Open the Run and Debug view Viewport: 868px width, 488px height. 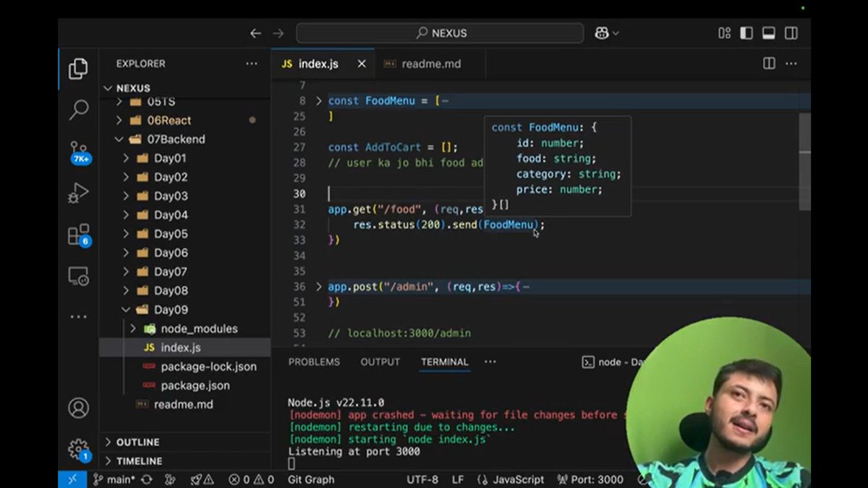[78, 193]
